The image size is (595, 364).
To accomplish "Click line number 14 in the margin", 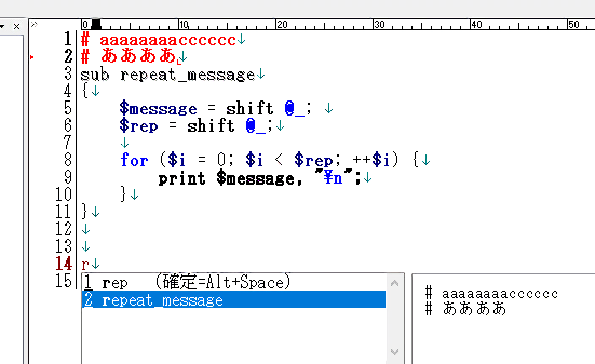I will coord(64,264).
